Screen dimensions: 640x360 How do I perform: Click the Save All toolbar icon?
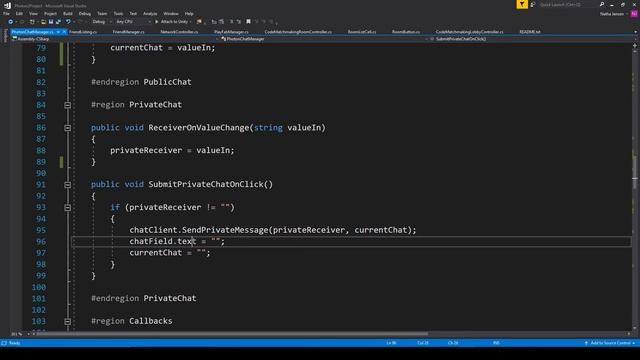[x=58, y=22]
